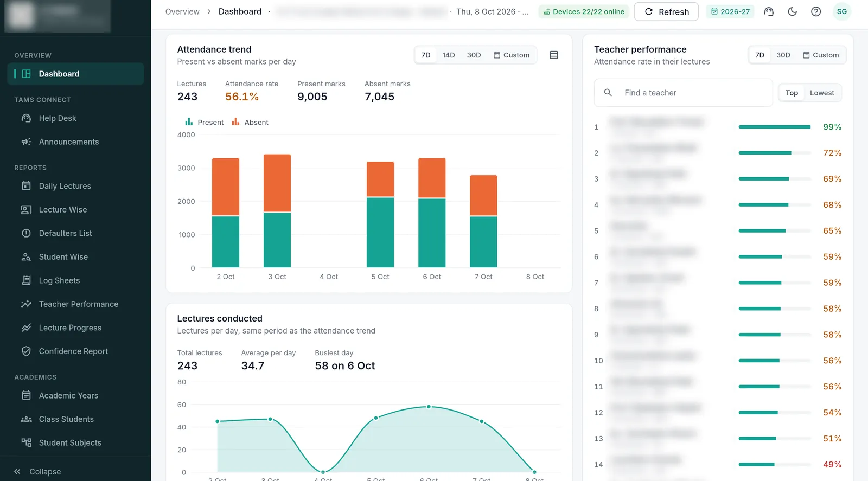Click the 6 Oct point on lectures chart

tap(429, 406)
